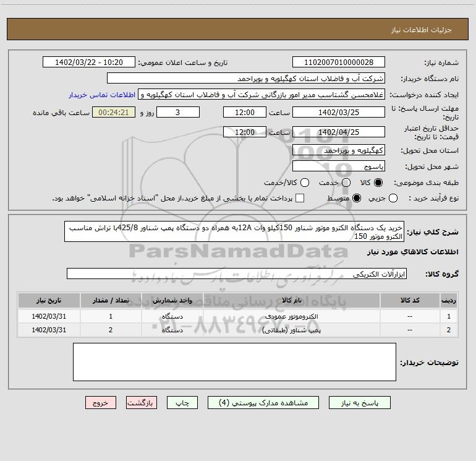The height and width of the screenshot is (461, 476).
Task: Click the خروج exit button
Action: 101,403
